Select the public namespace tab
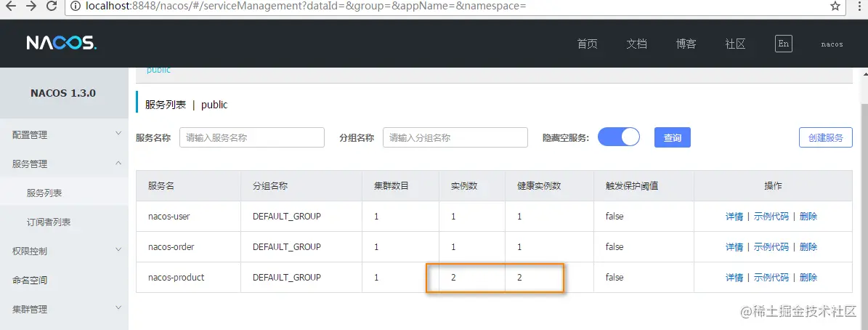Image resolution: width=868 pixels, height=330 pixels. point(158,71)
